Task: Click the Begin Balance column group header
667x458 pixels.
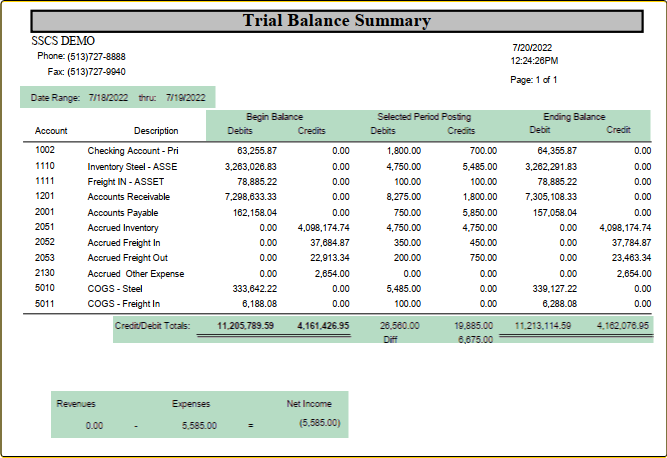Action: pos(274,117)
